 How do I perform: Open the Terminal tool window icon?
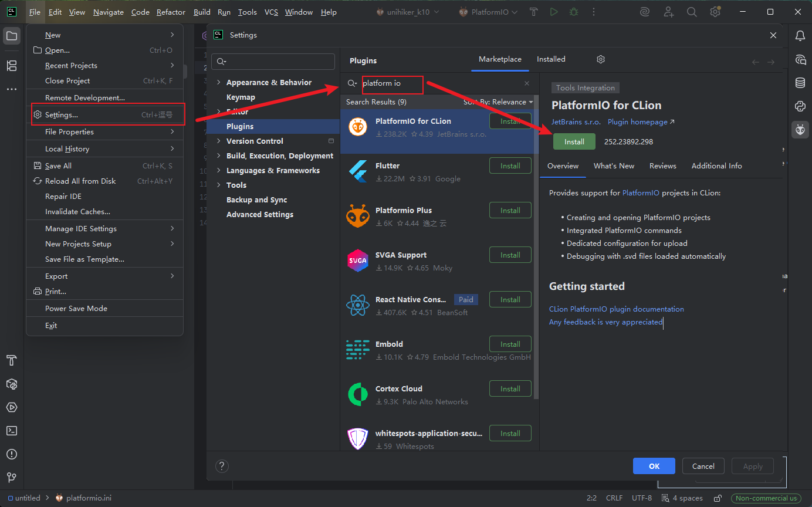click(x=11, y=431)
